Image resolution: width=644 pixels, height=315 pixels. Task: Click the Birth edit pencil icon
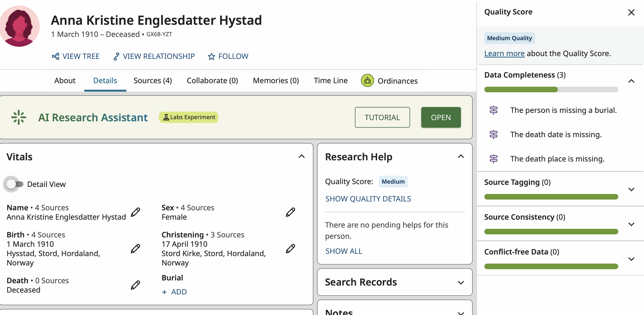click(135, 249)
